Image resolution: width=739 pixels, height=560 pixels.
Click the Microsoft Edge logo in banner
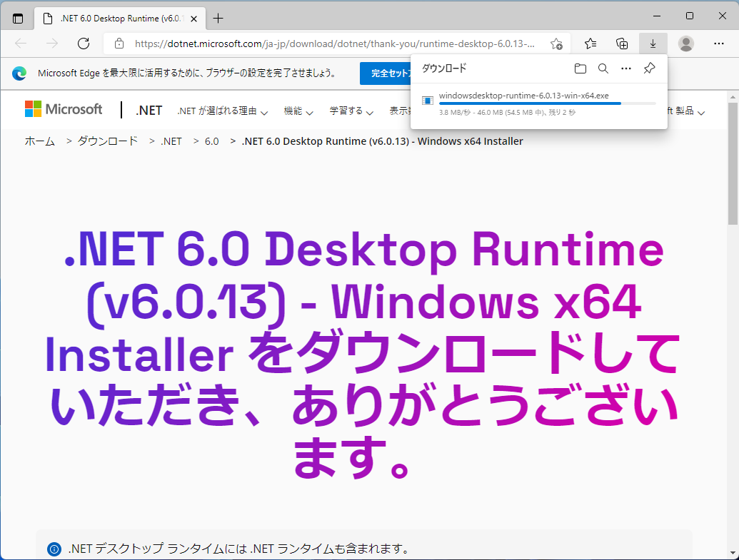(x=19, y=73)
